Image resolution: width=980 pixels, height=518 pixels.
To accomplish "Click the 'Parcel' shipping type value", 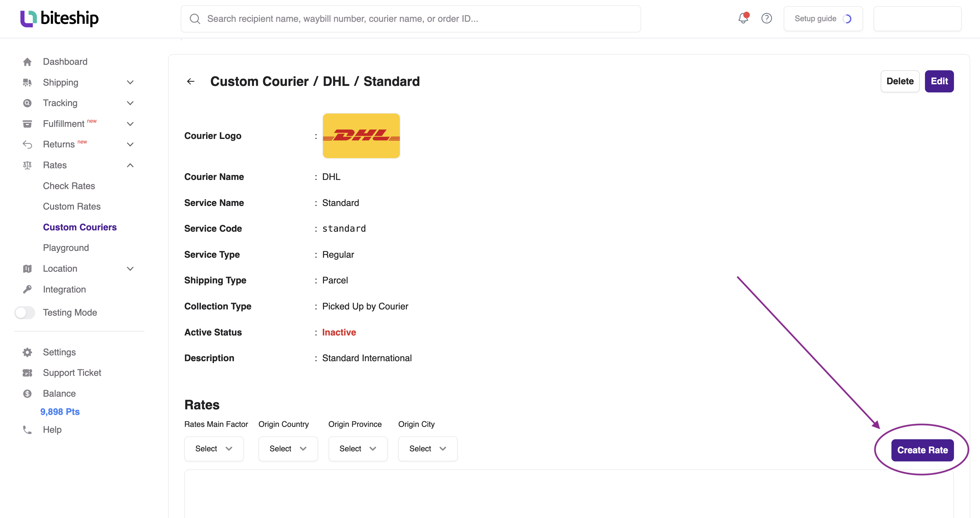I will click(x=335, y=281).
